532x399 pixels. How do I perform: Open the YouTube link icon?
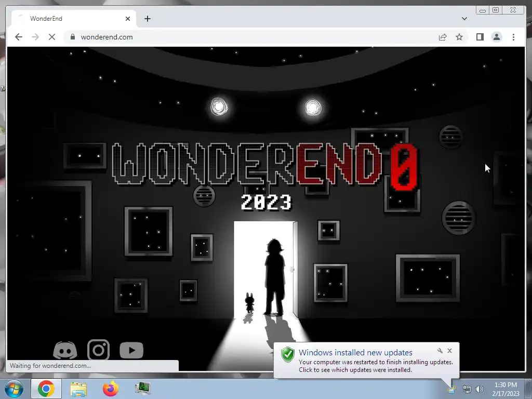(131, 350)
